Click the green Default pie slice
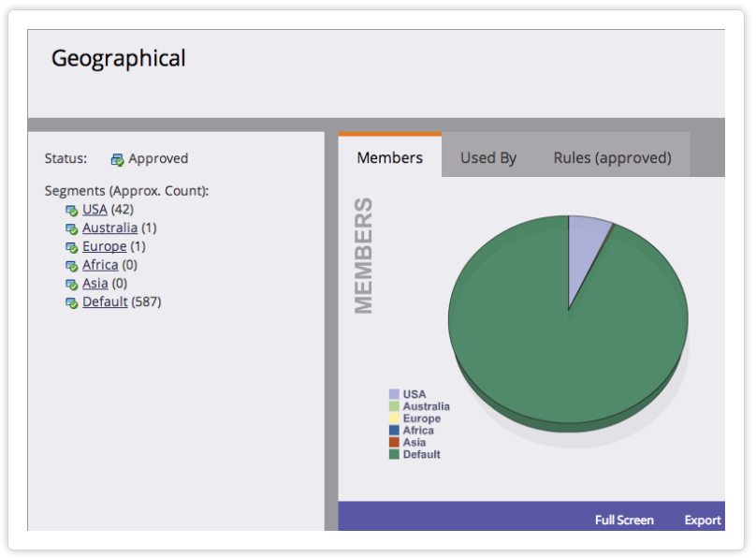Image resolution: width=756 pixels, height=558 pixels. (561, 356)
